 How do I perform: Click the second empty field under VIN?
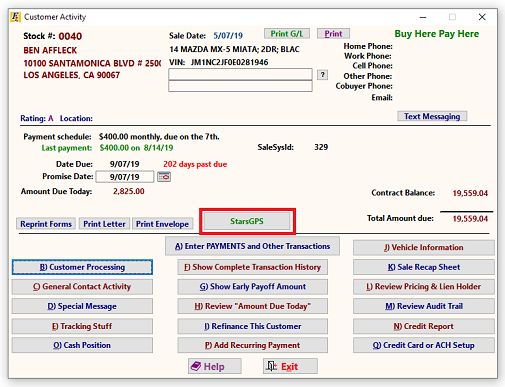[240, 86]
